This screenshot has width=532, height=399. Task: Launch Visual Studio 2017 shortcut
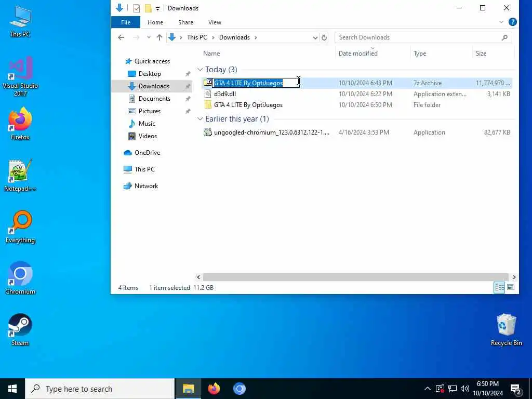[x=20, y=76]
